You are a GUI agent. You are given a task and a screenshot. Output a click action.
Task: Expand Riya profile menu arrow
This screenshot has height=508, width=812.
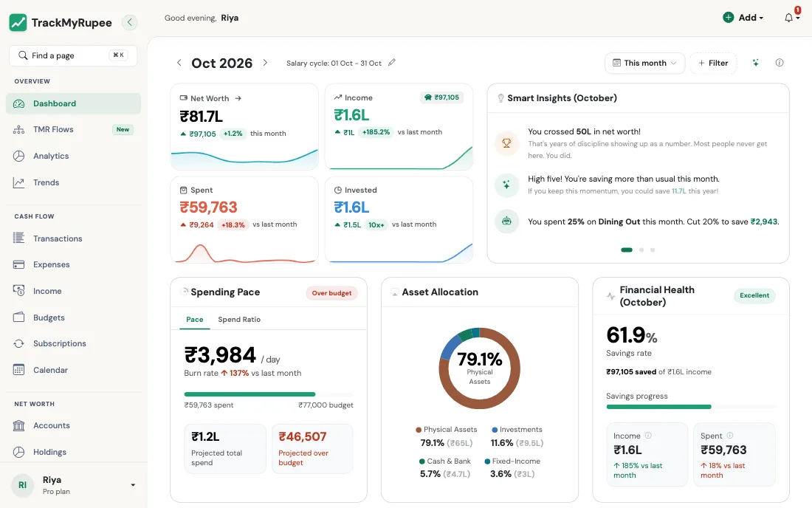click(133, 485)
